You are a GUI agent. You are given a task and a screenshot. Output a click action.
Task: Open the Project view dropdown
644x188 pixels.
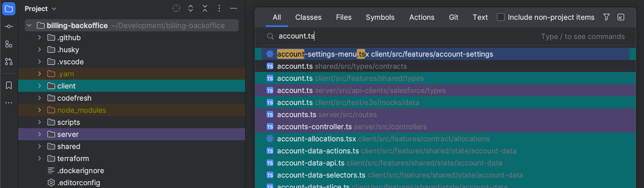click(40, 9)
